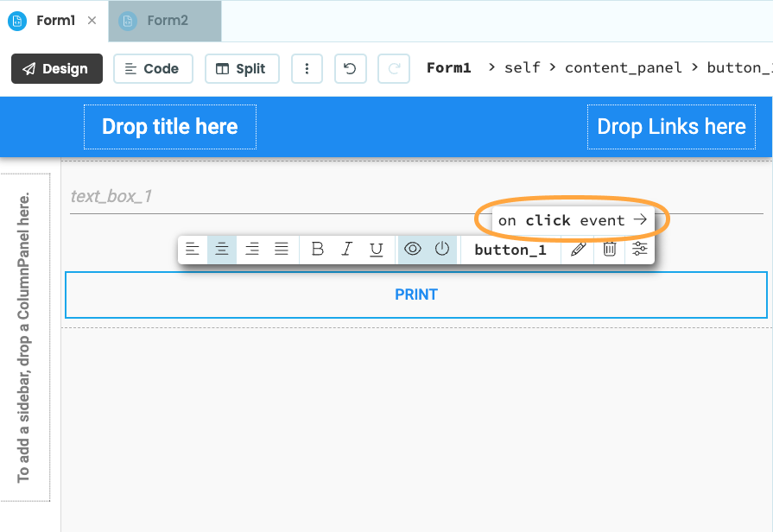Open the on click event handler
The width and height of the screenshot is (773, 532).
571,220
